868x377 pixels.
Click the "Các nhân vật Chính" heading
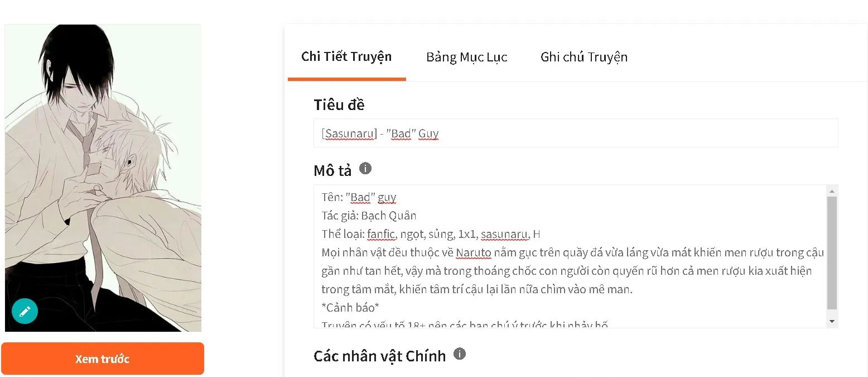click(x=380, y=356)
